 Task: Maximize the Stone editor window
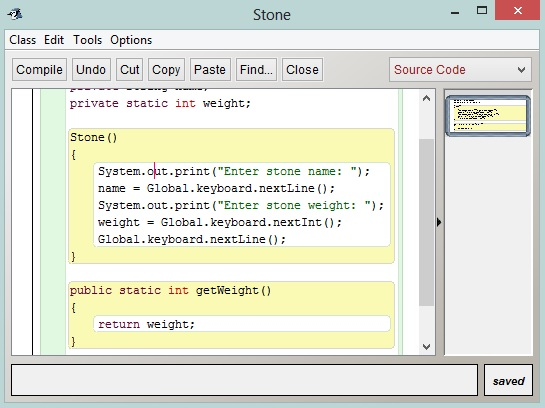click(x=482, y=10)
